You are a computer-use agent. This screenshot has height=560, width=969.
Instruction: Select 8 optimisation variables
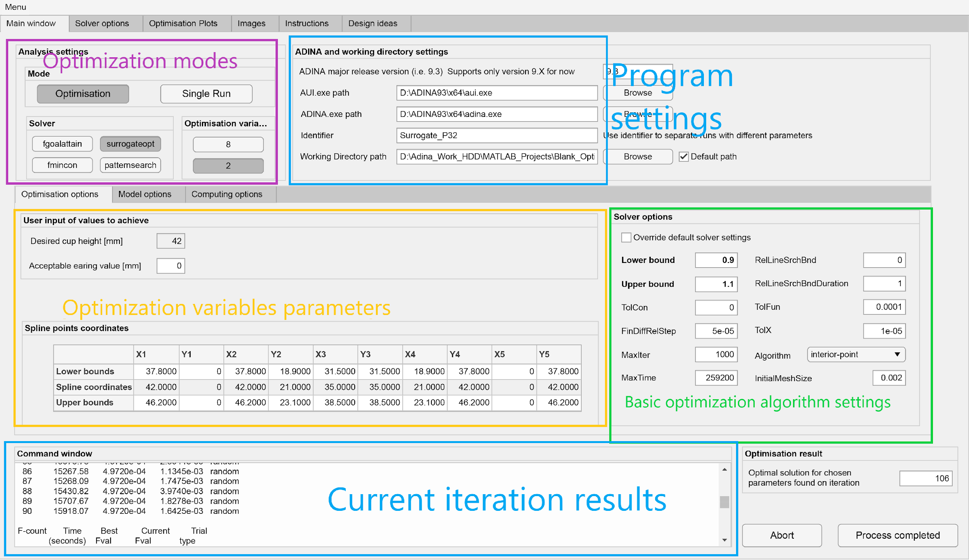(228, 144)
